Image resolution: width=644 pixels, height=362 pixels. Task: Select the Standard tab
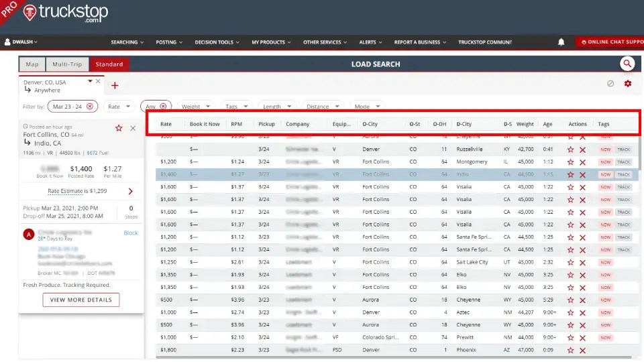pyautogui.click(x=109, y=64)
